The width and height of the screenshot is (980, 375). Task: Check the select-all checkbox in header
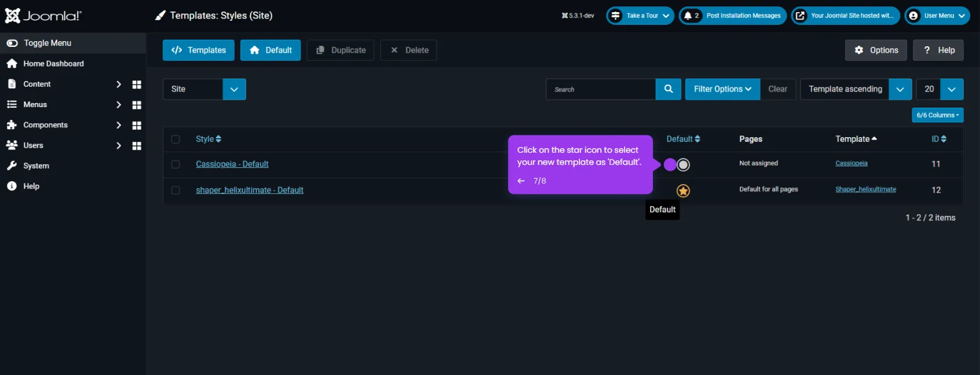point(175,139)
